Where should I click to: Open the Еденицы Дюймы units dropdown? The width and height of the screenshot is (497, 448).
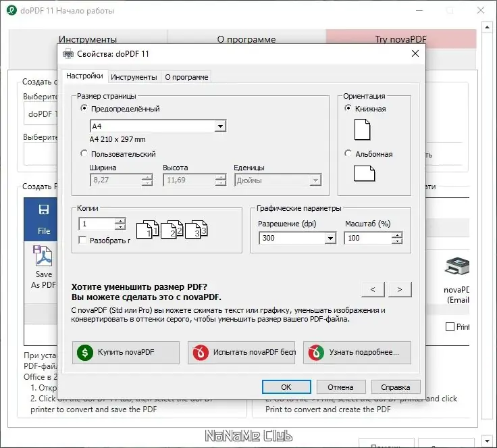(x=315, y=180)
